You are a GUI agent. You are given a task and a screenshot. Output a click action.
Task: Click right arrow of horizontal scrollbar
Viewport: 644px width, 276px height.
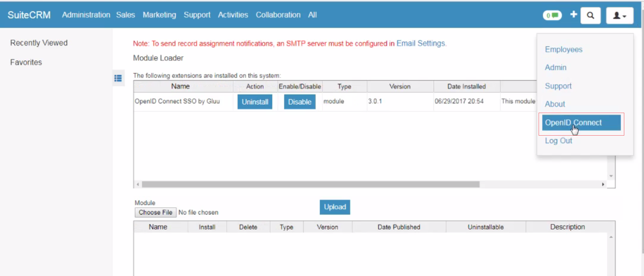603,184
